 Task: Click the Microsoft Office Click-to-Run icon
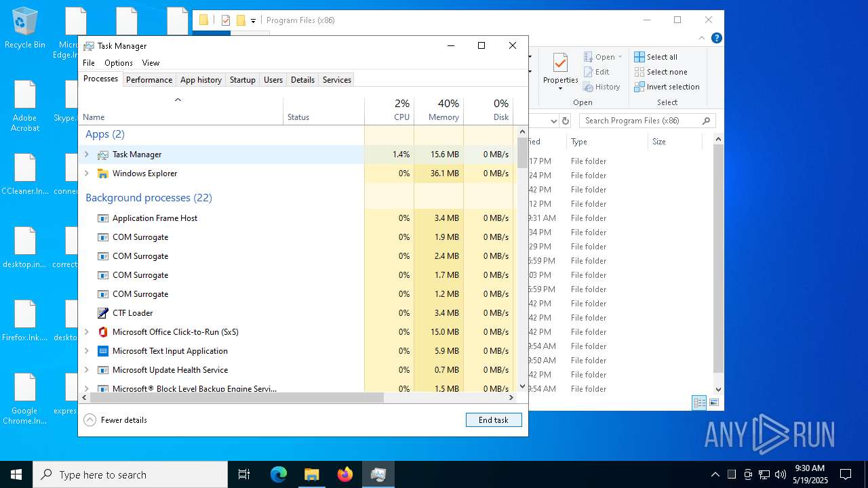[x=103, y=332]
